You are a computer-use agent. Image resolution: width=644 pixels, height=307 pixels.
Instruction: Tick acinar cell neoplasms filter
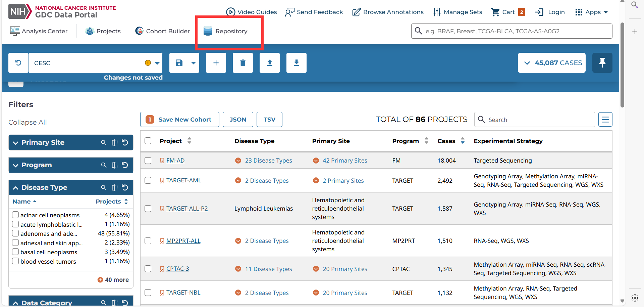15,215
